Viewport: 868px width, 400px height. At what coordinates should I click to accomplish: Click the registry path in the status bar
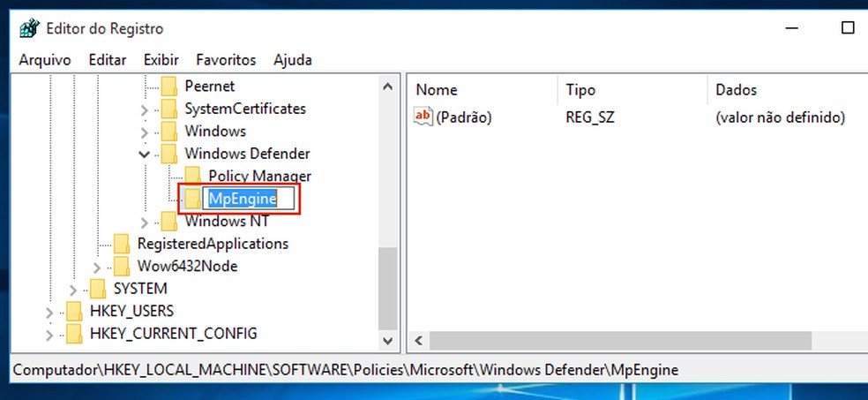(346, 369)
